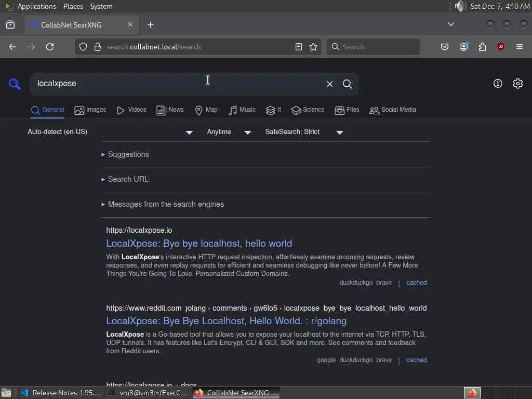Click https://localxpose.io URL text

tap(139, 230)
